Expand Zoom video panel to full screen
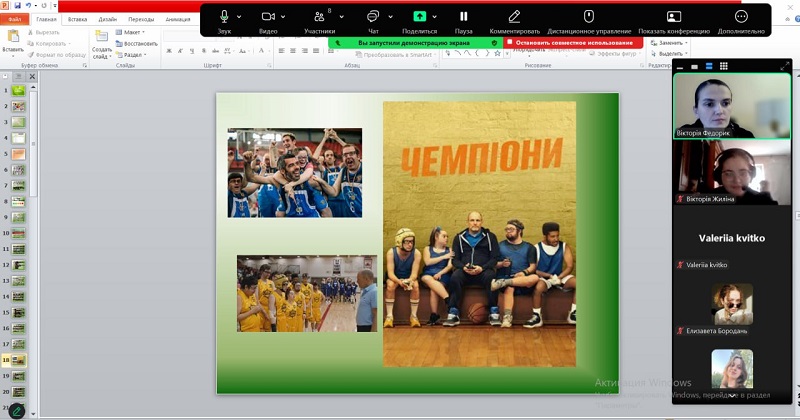The image size is (800, 420). pos(784,66)
